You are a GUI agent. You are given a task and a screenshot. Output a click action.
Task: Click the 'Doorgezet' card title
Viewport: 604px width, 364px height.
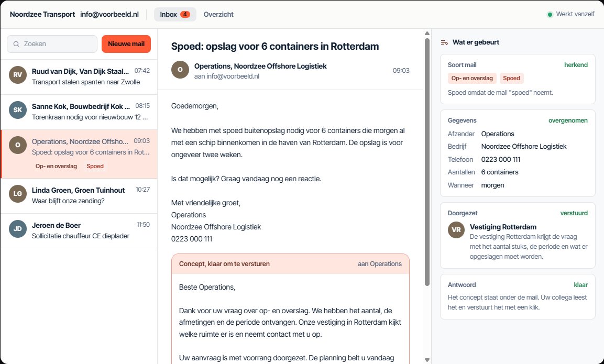click(463, 213)
